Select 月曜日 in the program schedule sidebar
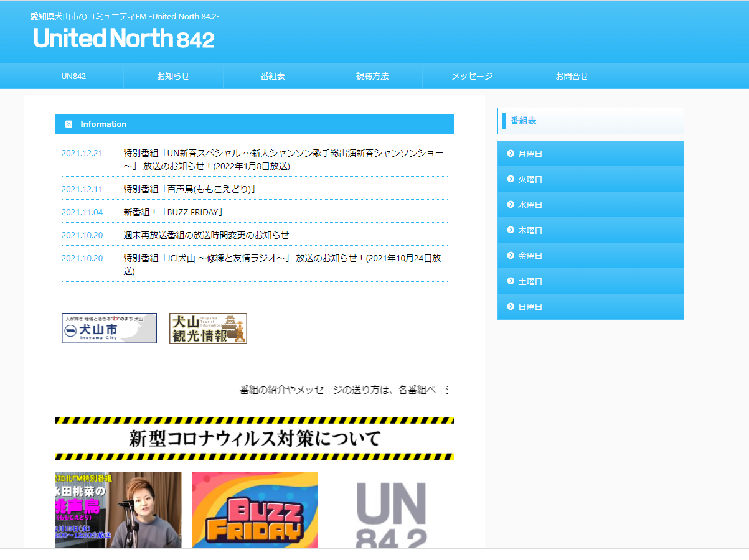This screenshot has width=749, height=560. [x=591, y=154]
